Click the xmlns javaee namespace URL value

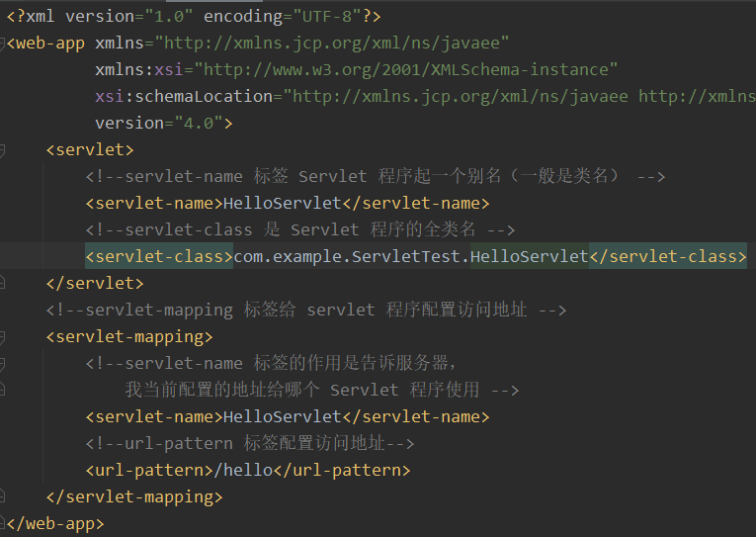(332, 44)
